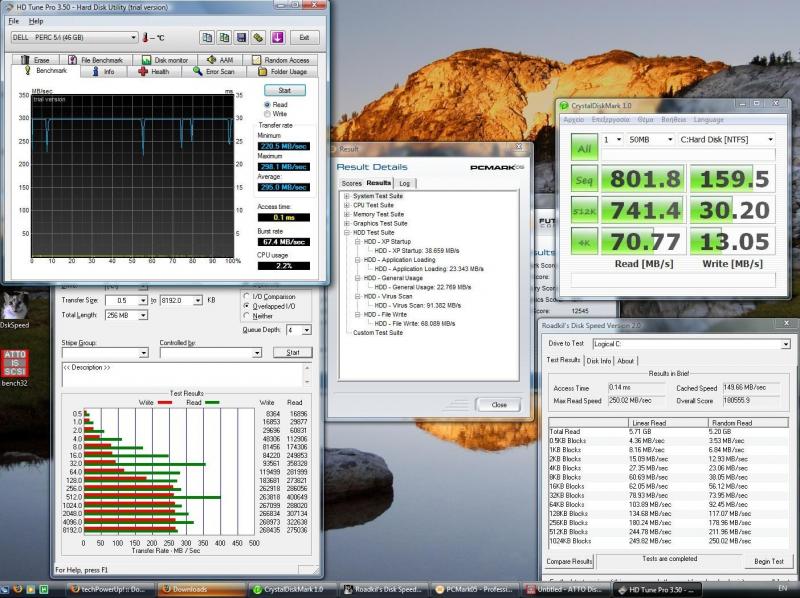Switch to the Disk Info tab in Roadkil's Disk Speed
The image size is (800, 598).
click(x=598, y=361)
